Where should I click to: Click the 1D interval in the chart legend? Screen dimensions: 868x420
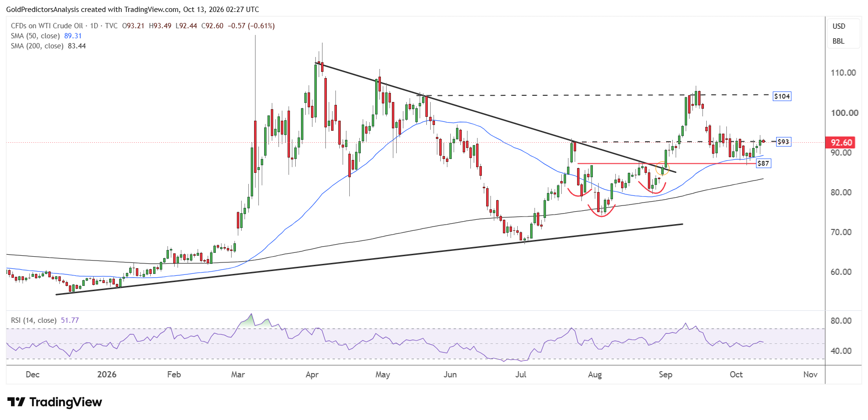(x=94, y=26)
